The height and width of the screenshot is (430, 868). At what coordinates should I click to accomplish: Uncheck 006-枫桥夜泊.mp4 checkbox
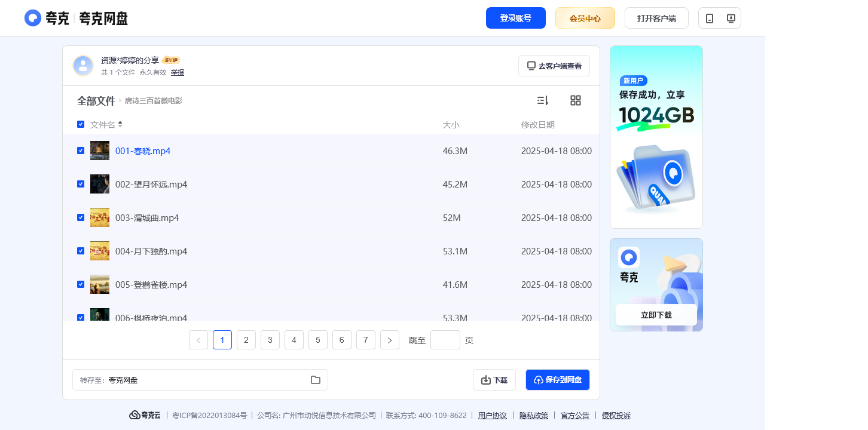[x=81, y=317]
